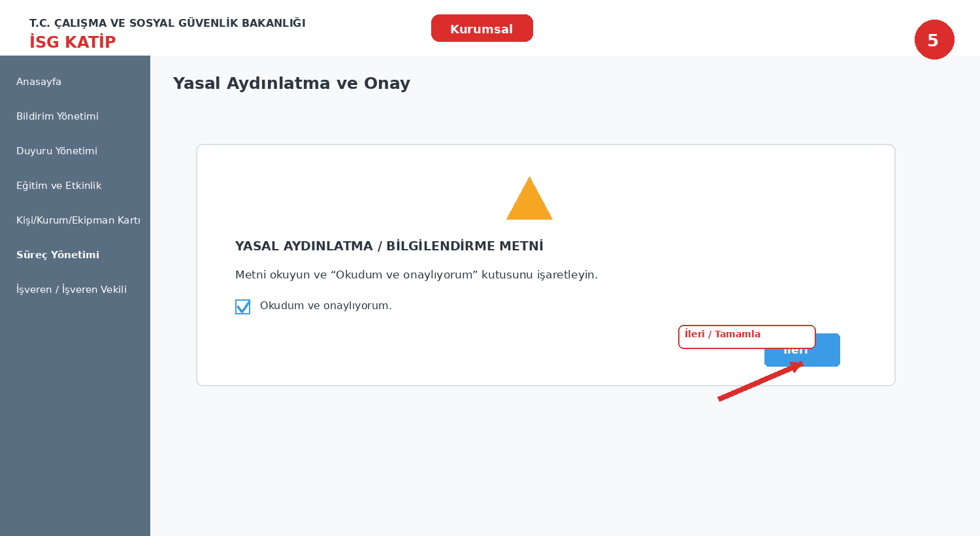Click the "Metni okuyun ve" instruction sentence
Viewport: 980px width, 536px height.
(416, 275)
